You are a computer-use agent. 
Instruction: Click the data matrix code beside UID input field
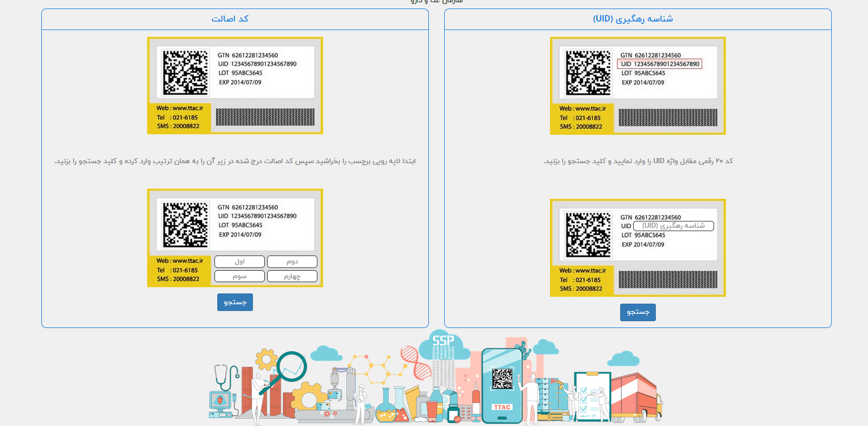click(589, 236)
